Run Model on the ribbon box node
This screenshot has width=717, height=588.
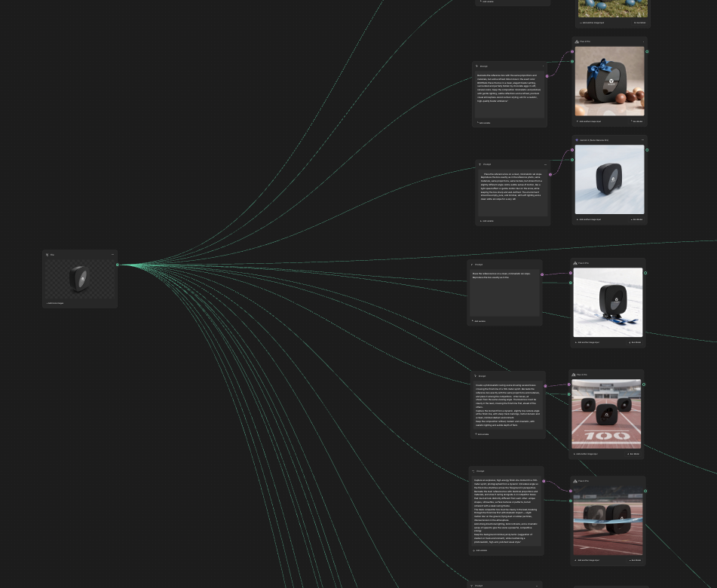coord(637,121)
